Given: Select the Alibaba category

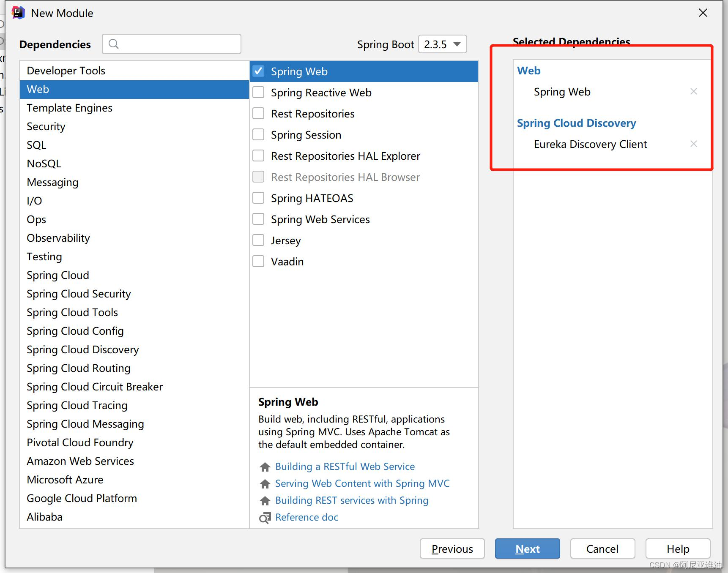Looking at the screenshot, I should click(134, 517).
